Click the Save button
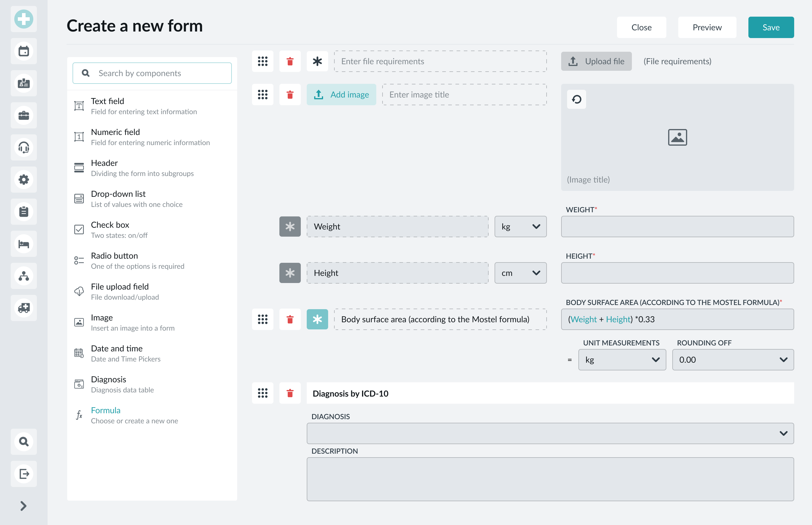 771,27
